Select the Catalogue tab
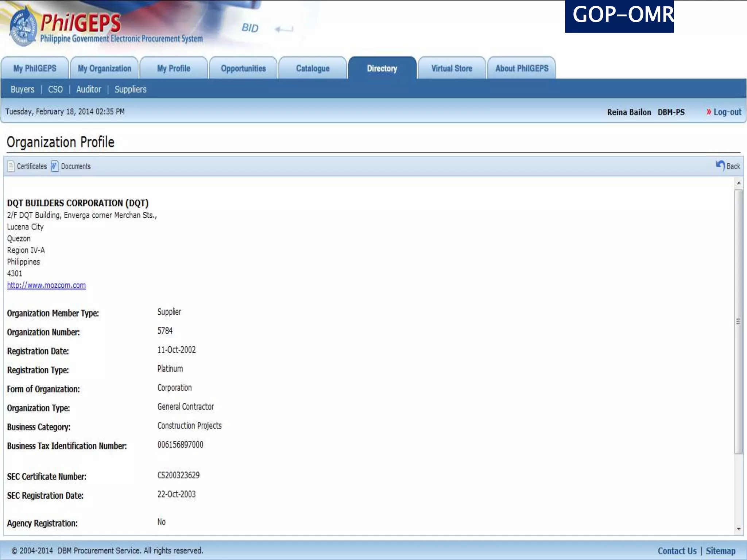The width and height of the screenshot is (747, 560). (313, 68)
